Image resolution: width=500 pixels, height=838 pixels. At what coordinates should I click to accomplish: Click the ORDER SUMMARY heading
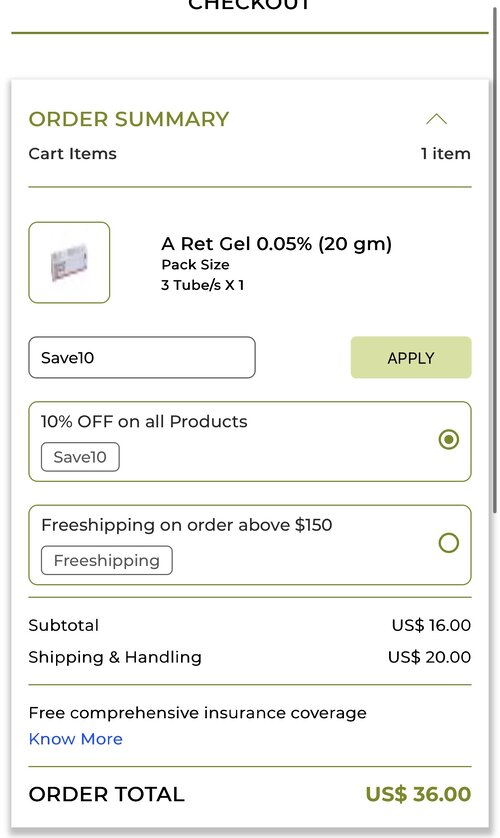129,119
